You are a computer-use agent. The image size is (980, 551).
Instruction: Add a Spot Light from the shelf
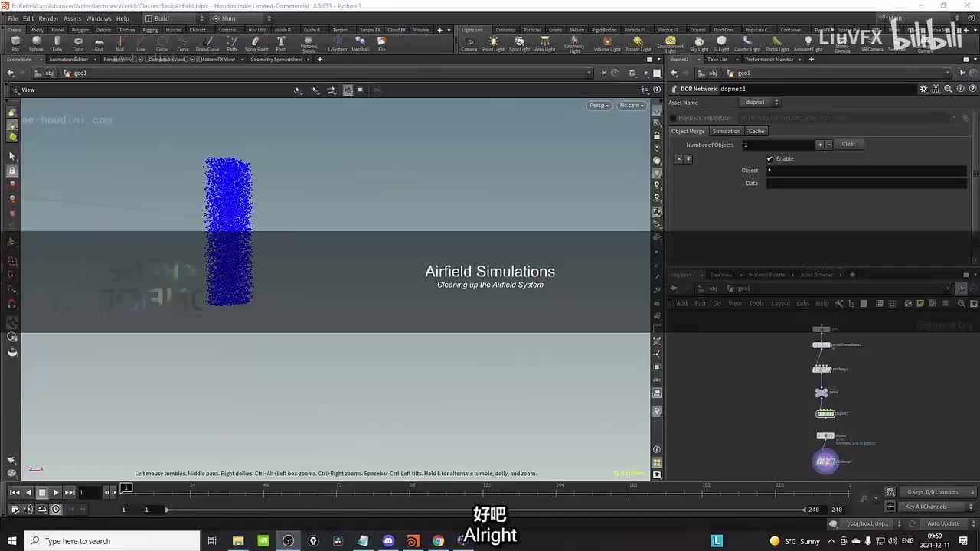click(519, 44)
